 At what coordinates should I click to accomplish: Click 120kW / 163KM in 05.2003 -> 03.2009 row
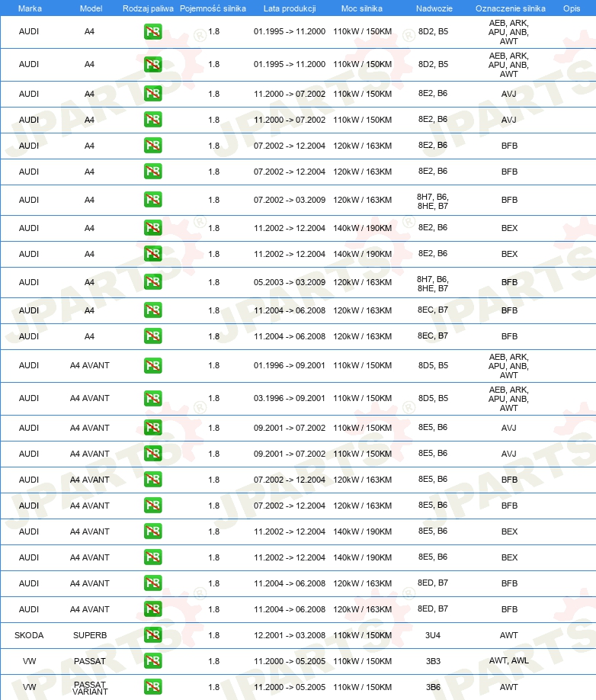tap(362, 282)
